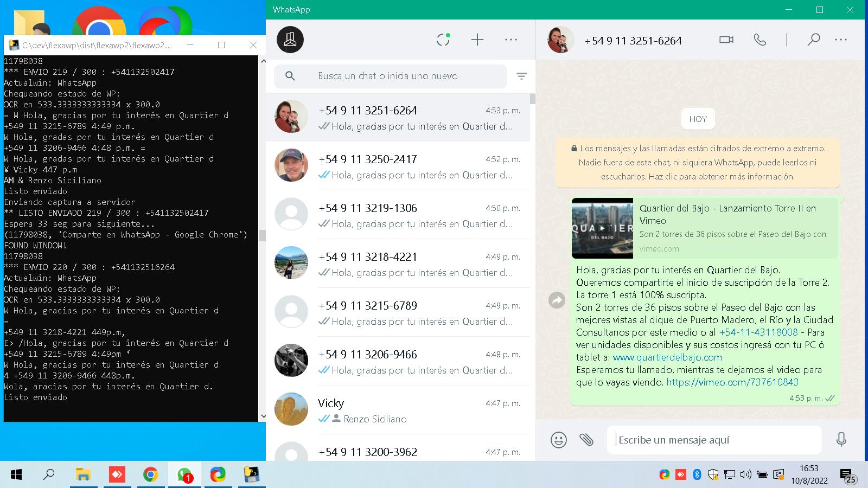
Task: Search within the open conversation
Action: 813,40
